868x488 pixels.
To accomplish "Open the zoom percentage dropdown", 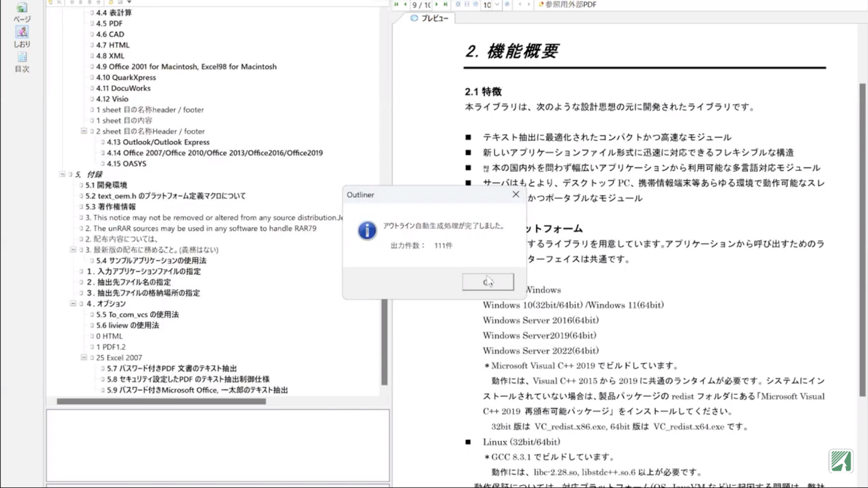I will pyautogui.click(x=497, y=5).
